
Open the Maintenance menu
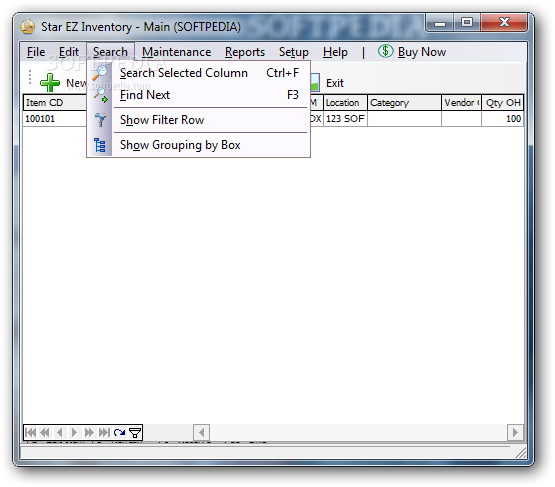point(177,52)
